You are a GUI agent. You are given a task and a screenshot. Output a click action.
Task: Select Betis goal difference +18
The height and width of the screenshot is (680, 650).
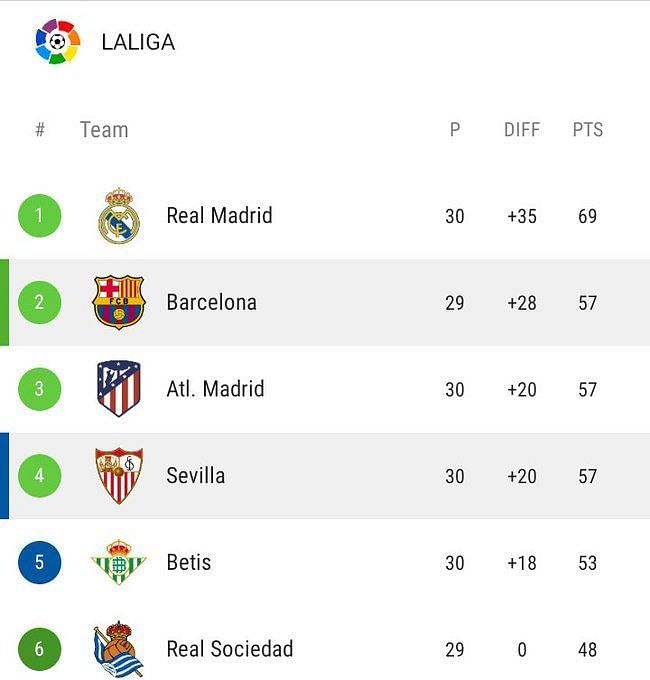[522, 563]
